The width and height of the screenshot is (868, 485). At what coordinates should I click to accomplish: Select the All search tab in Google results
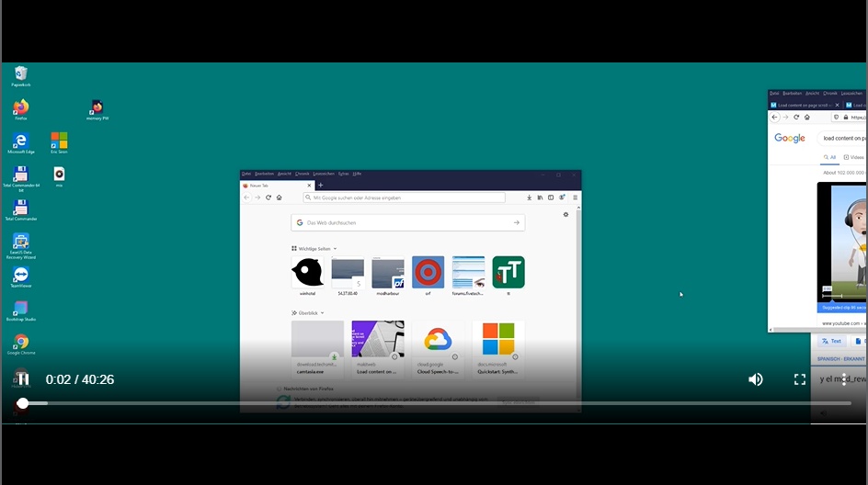(x=829, y=158)
